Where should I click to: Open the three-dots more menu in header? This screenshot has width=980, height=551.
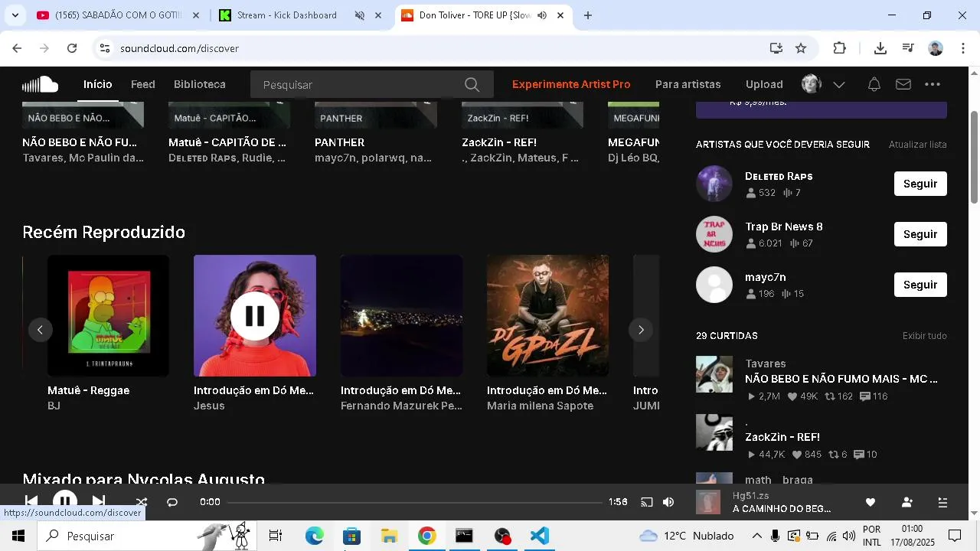tap(932, 84)
